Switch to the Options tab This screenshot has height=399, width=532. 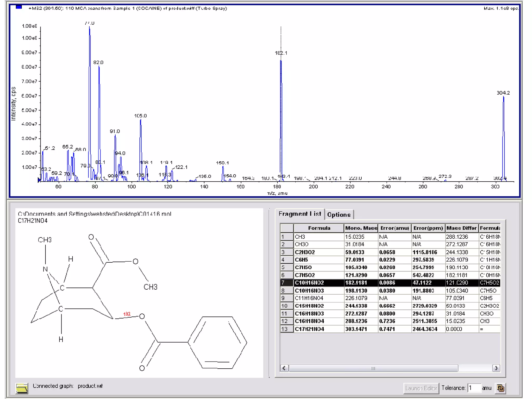pyautogui.click(x=339, y=215)
